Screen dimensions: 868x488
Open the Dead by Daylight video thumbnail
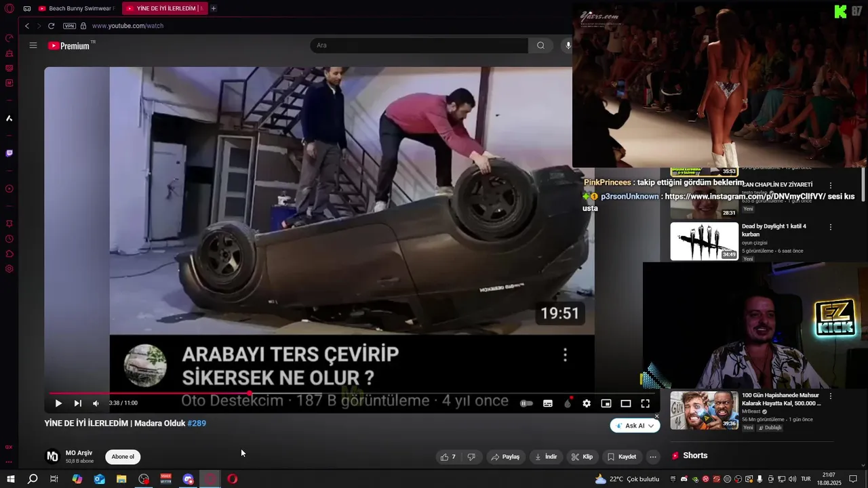[705, 241]
